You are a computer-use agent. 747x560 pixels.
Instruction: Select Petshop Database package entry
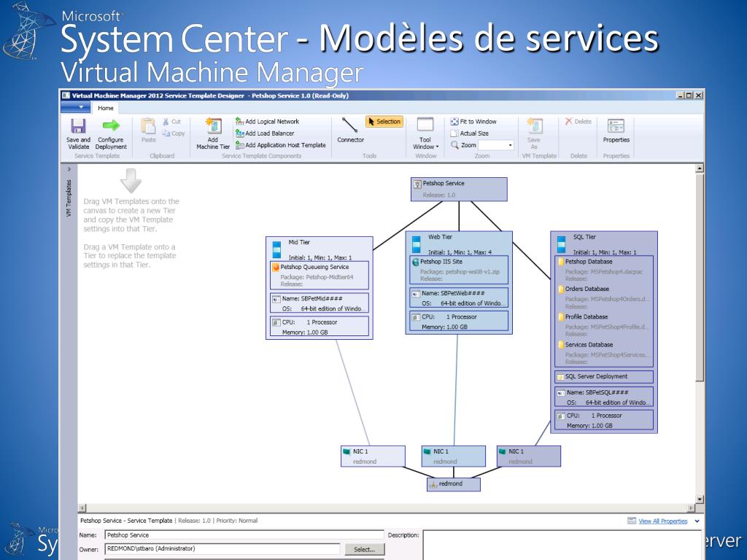(x=603, y=270)
